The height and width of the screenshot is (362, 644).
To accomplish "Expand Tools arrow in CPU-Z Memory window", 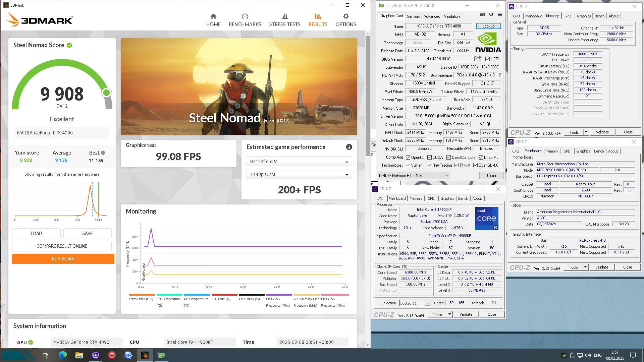I will [x=586, y=132].
